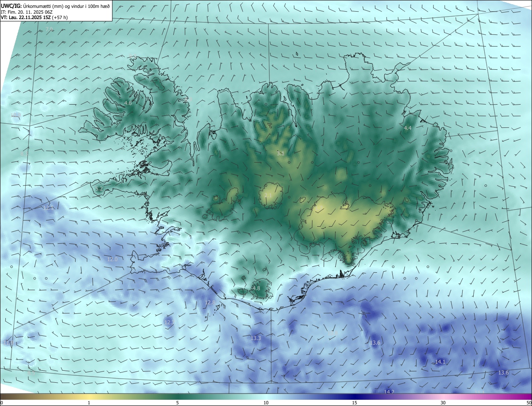Click the 5.2 value label
Viewport: 532px width, 406px height.
pos(99,189)
